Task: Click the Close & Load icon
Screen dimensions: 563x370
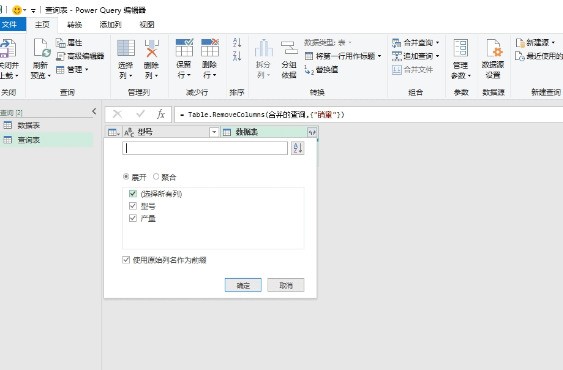Action: tap(9, 49)
